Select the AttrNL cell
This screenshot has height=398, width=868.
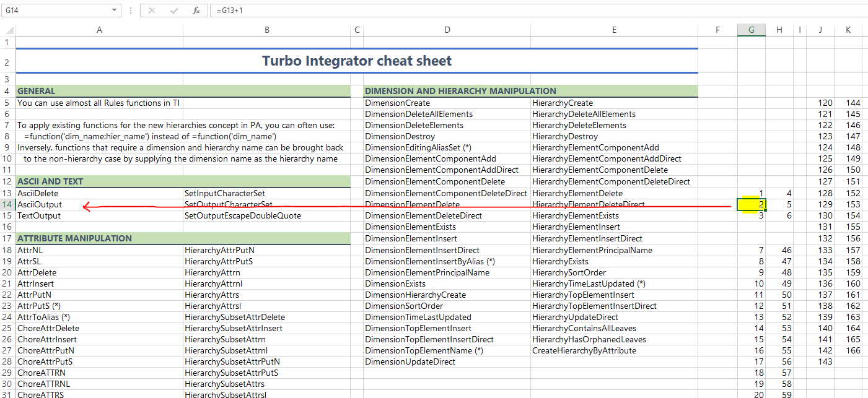point(100,250)
